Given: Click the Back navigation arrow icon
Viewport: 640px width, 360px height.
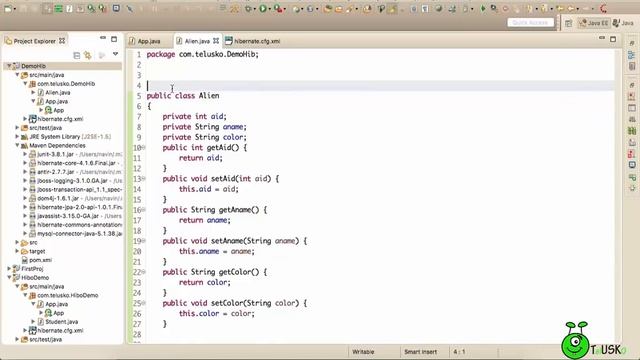Looking at the screenshot, I should (x=571, y=9).
